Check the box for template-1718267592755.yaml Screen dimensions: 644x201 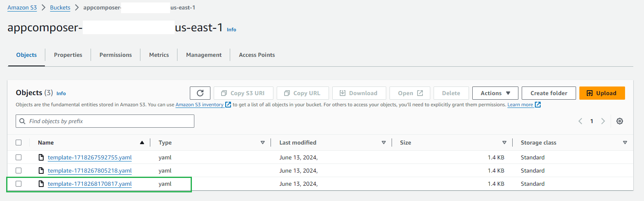click(x=19, y=157)
